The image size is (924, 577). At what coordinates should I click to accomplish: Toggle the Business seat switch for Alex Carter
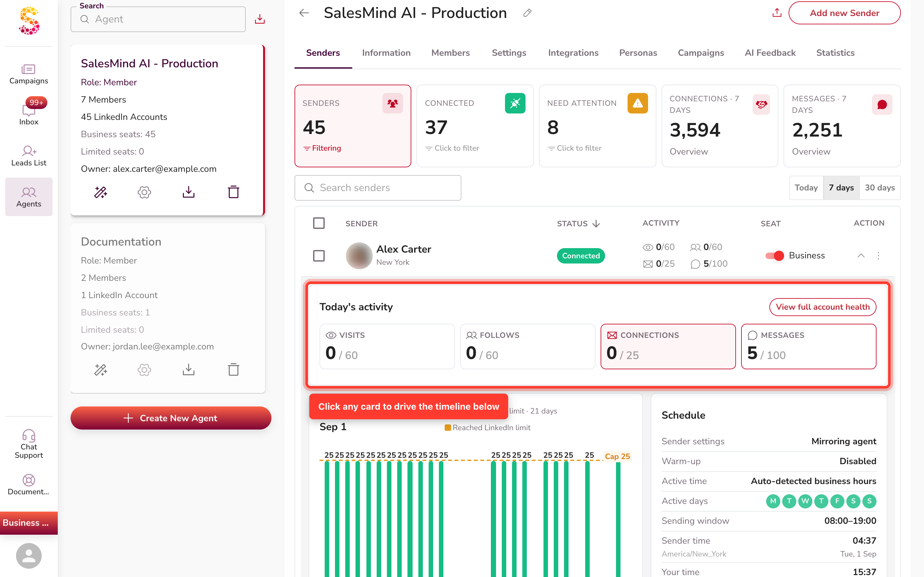click(x=774, y=256)
